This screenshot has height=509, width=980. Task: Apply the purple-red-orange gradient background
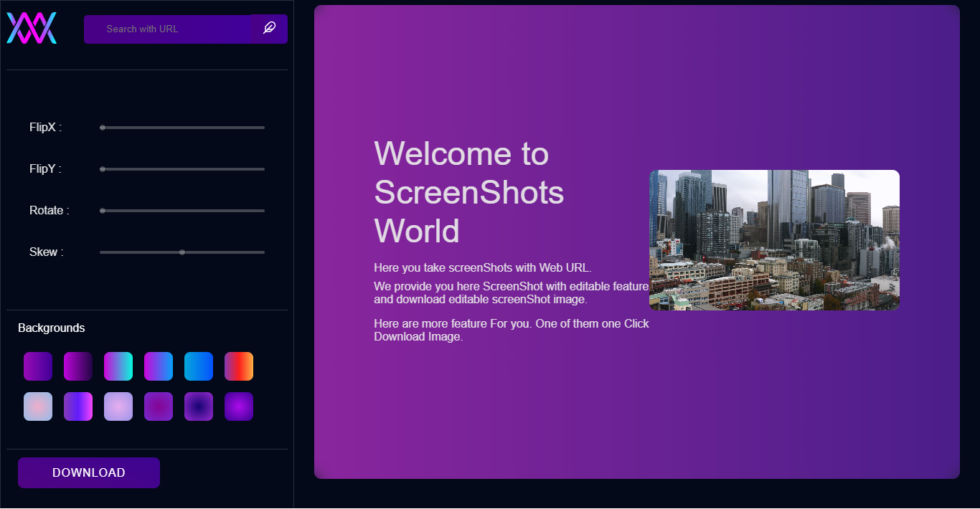[239, 366]
